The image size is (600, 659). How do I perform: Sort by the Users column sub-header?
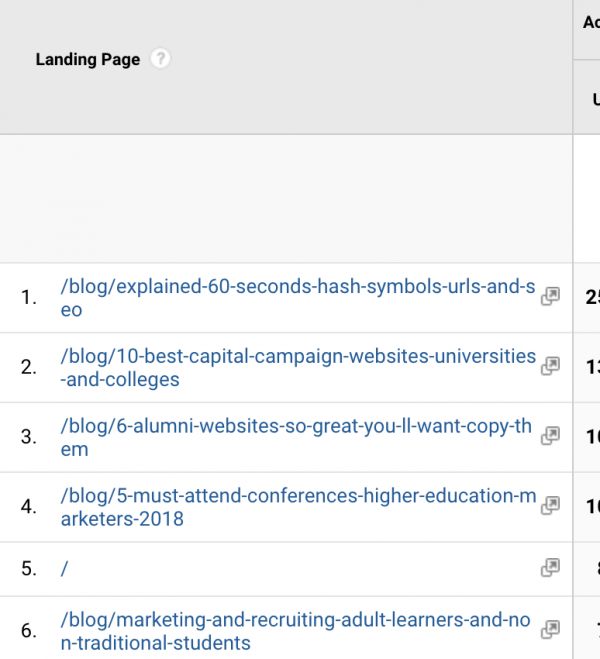(x=595, y=99)
